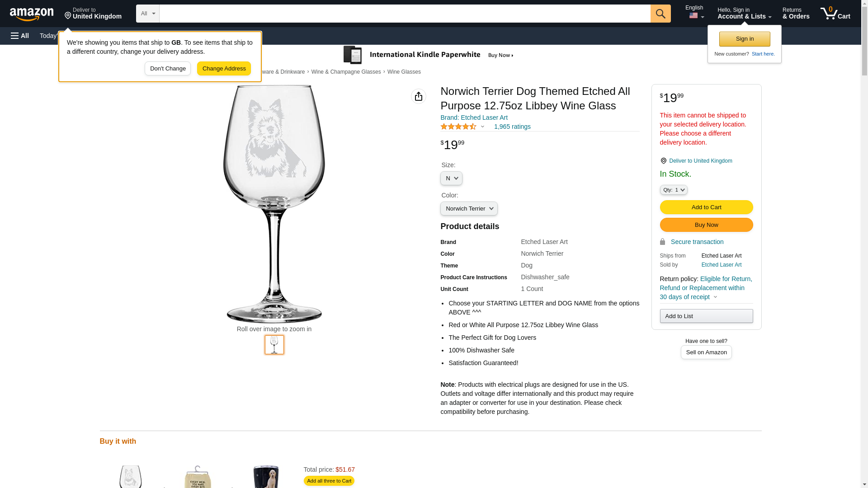This screenshot has height=488, width=868.
Task: Open the Size dropdown showing N
Action: coord(451,178)
